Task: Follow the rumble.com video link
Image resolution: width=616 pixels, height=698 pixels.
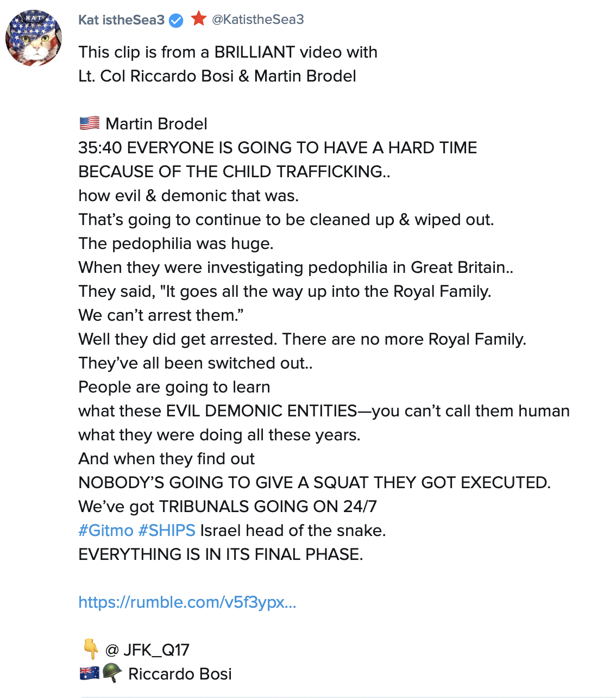Action: 187,602
